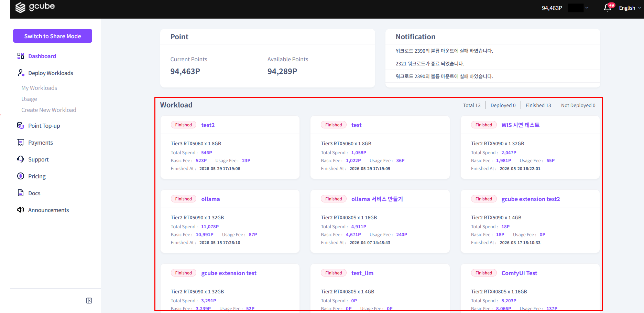This screenshot has width=644, height=313.
Task: Open the Pricing page
Action: (37, 176)
